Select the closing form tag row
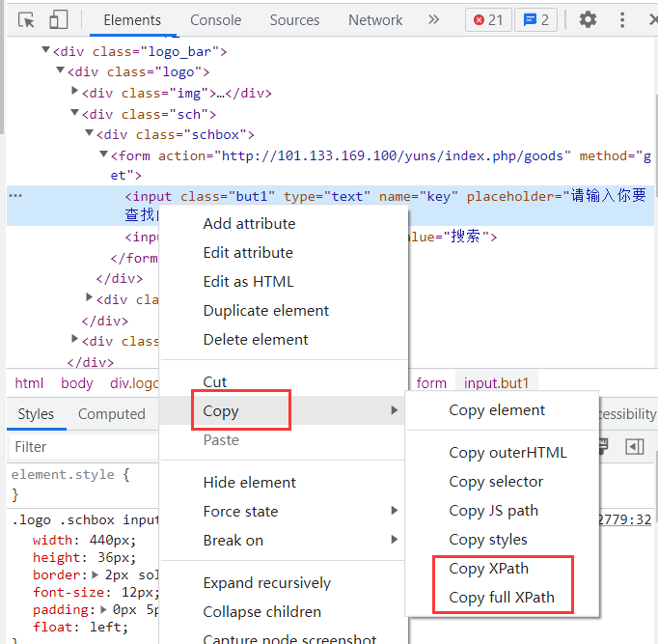The image size is (658, 644). (134, 258)
